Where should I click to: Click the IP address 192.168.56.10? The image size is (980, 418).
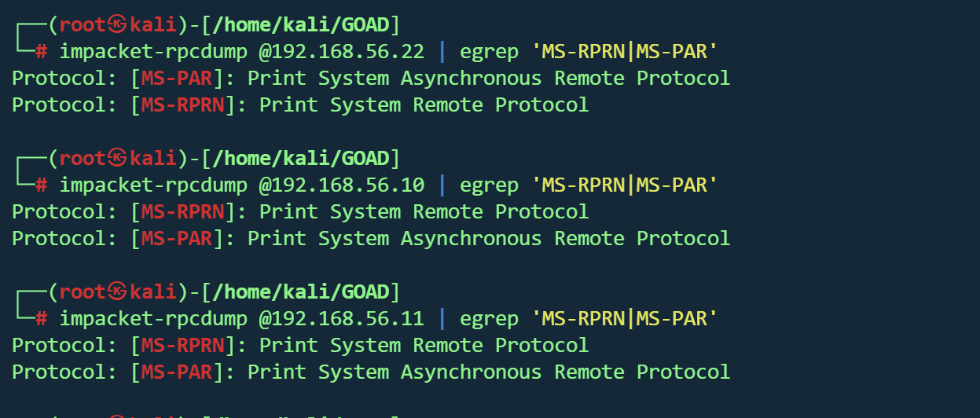(342, 185)
